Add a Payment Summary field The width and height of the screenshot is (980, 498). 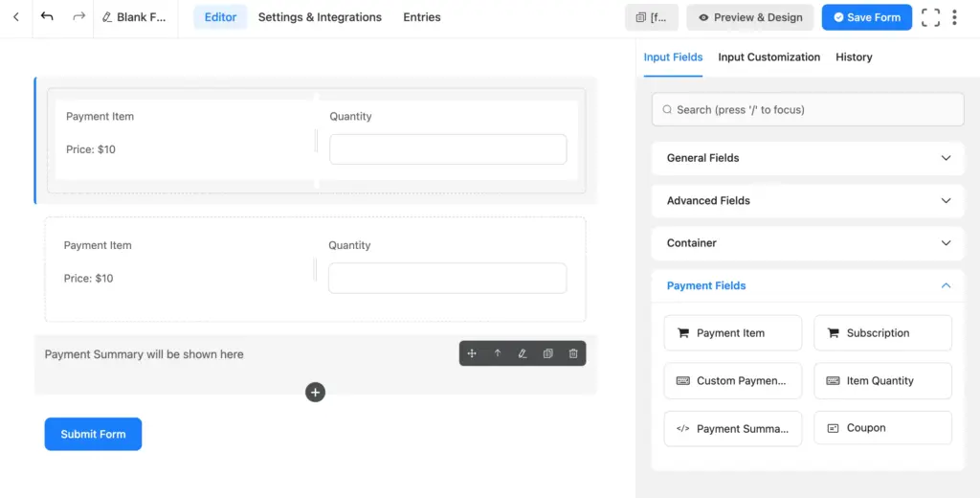pyautogui.click(x=732, y=428)
